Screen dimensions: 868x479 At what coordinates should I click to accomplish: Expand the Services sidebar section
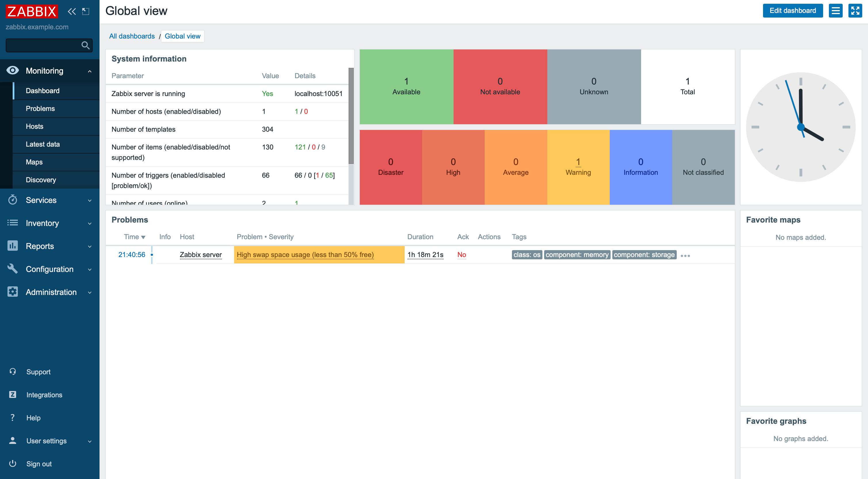pyautogui.click(x=89, y=200)
